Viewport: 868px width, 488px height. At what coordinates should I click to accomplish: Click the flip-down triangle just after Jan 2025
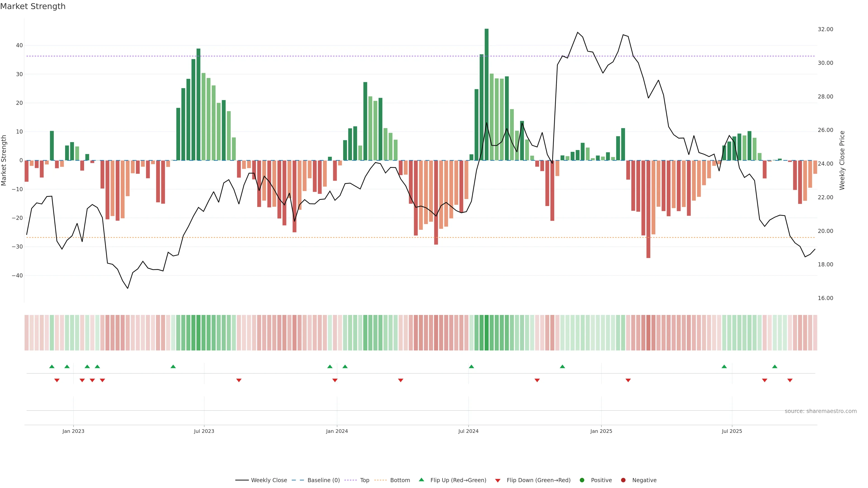pos(628,380)
